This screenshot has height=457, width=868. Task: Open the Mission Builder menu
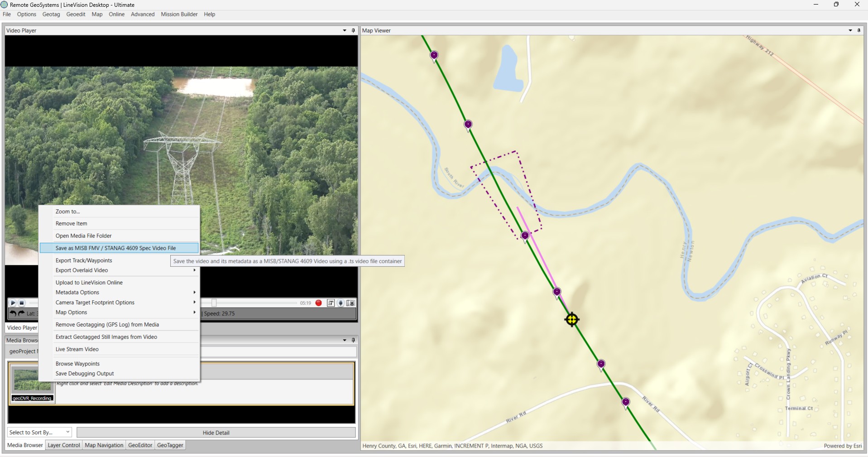tap(179, 14)
